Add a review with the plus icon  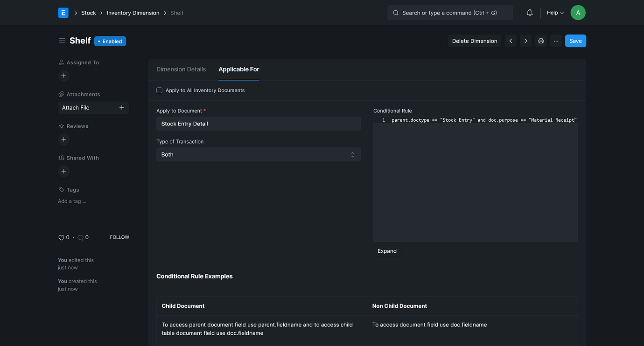click(x=63, y=139)
